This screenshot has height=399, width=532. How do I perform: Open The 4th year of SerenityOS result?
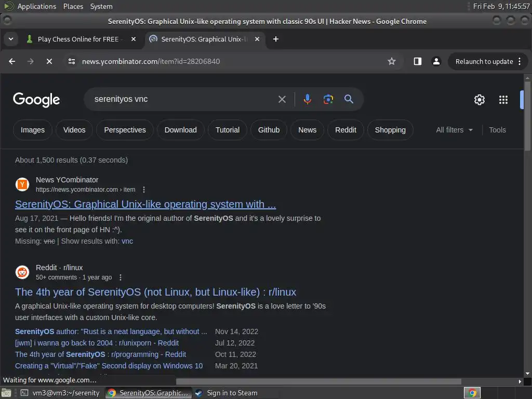click(x=156, y=292)
